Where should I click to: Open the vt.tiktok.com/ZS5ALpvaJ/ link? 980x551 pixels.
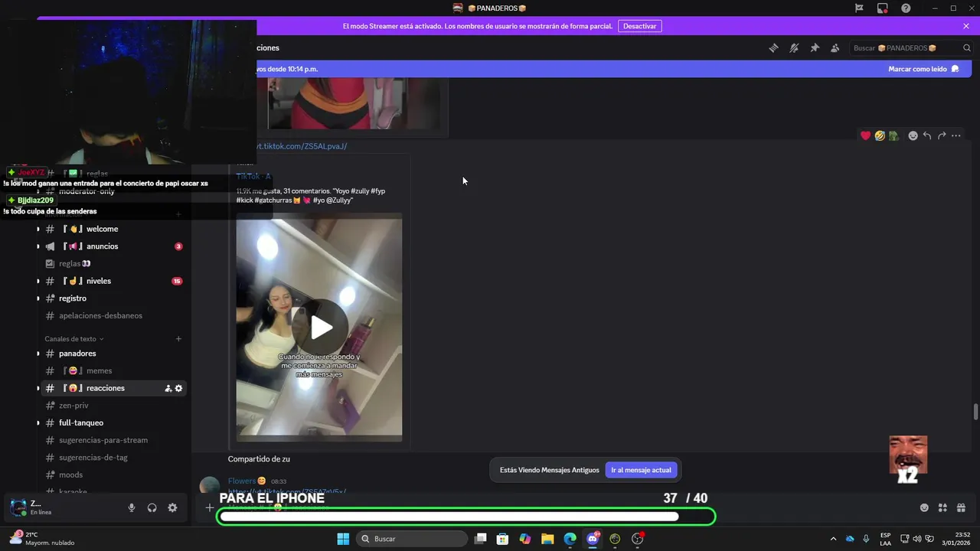tap(302, 146)
